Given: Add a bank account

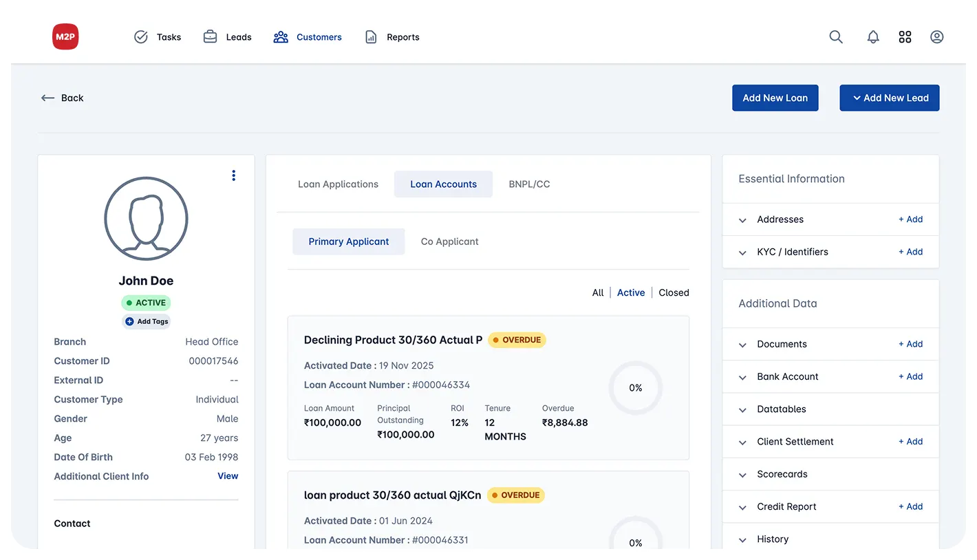Looking at the screenshot, I should 910,376.
